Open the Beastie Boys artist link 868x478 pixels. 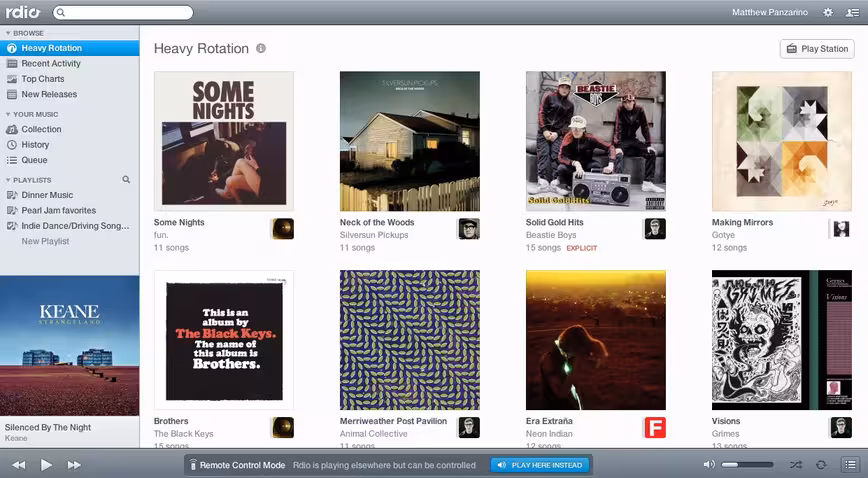pos(551,235)
